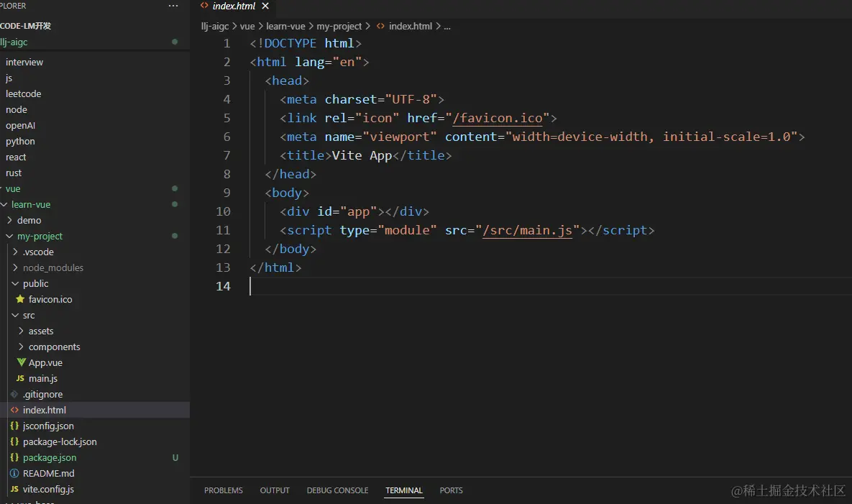The image size is (852, 504).
Task: Click the HTML icon beside index.html in tree
Action: [x=14, y=410]
